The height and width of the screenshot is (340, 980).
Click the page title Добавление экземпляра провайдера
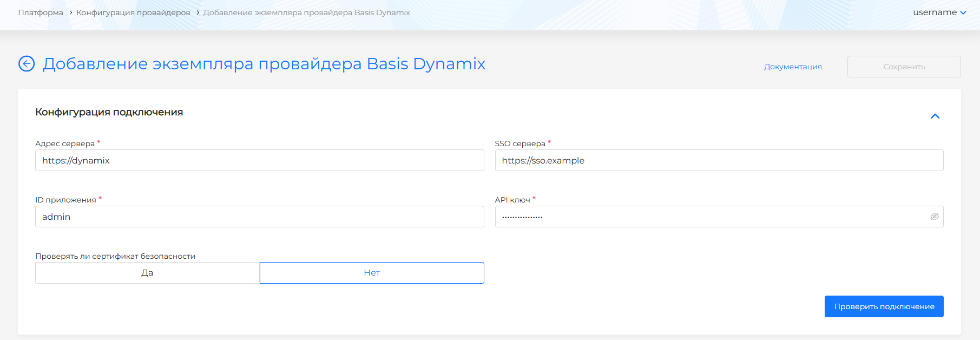(264, 64)
